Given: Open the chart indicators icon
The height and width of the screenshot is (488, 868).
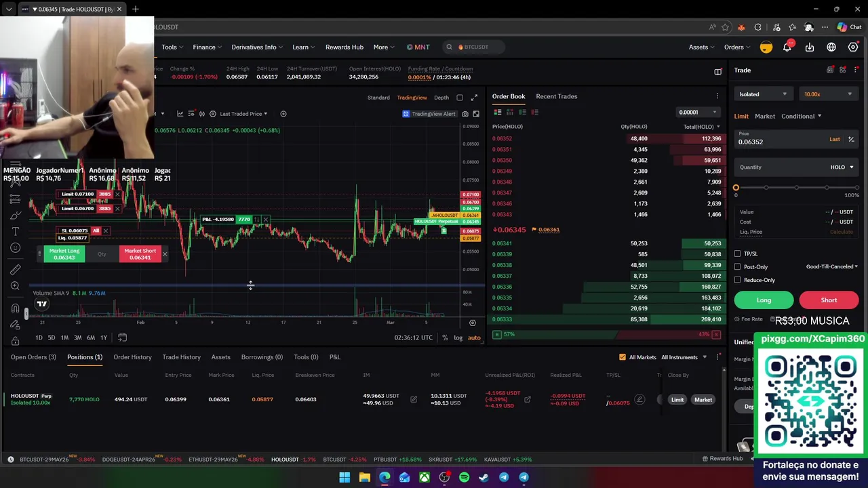Looking at the screenshot, I should tap(180, 114).
